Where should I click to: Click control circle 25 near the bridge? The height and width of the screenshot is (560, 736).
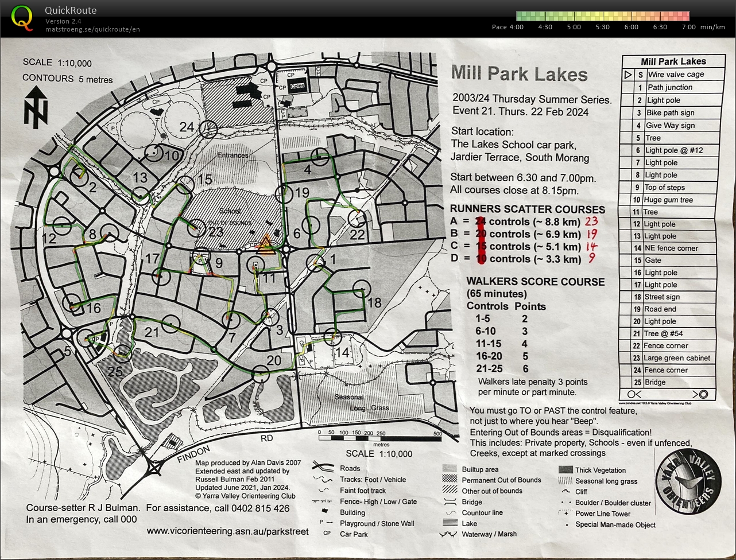[124, 353]
